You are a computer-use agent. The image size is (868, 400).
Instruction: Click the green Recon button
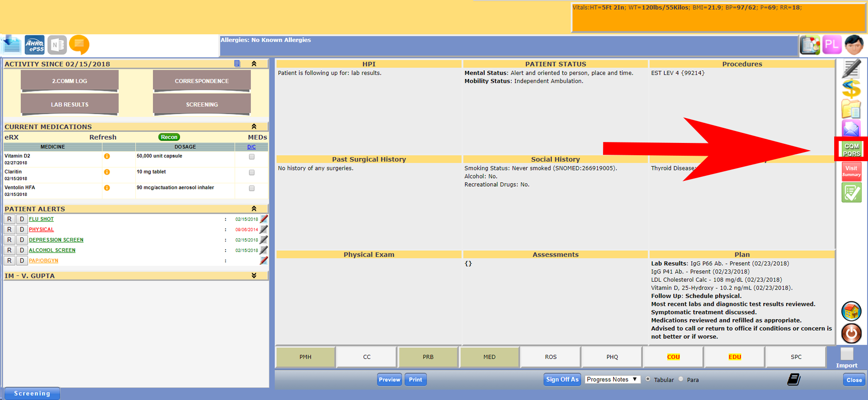pyautogui.click(x=169, y=137)
